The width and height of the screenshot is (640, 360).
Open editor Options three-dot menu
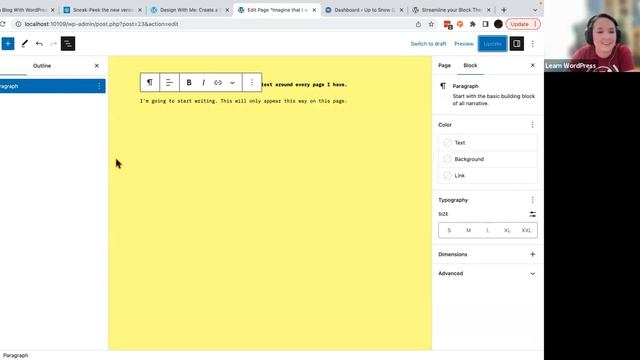[533, 44]
